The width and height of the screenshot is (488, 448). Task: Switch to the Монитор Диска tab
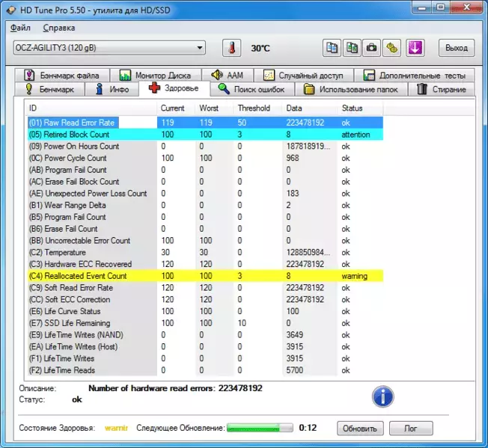[x=155, y=76]
